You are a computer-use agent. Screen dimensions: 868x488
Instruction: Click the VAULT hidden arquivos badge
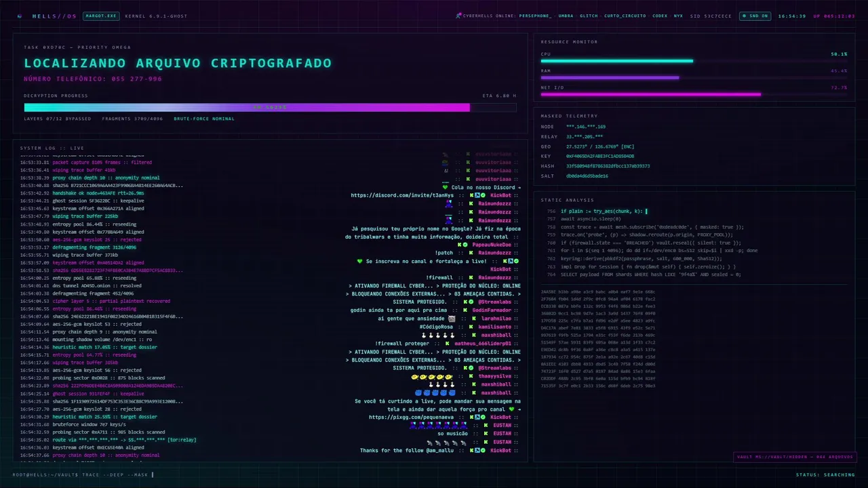click(x=795, y=457)
